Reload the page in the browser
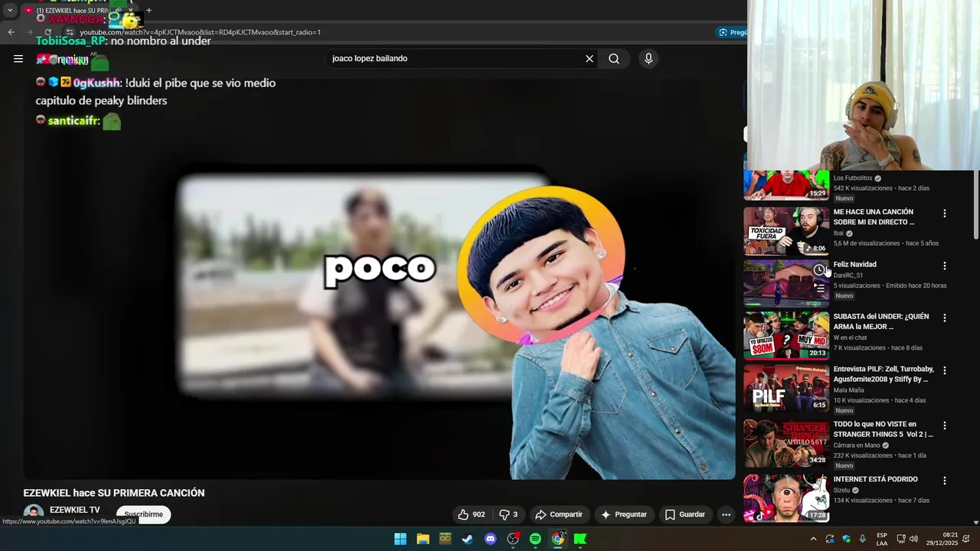This screenshot has height=551, width=980. point(47,32)
